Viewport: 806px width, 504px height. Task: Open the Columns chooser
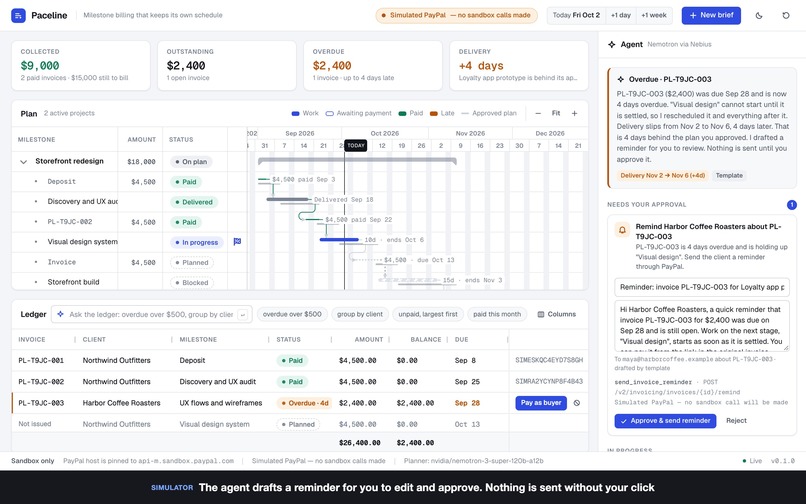557,314
